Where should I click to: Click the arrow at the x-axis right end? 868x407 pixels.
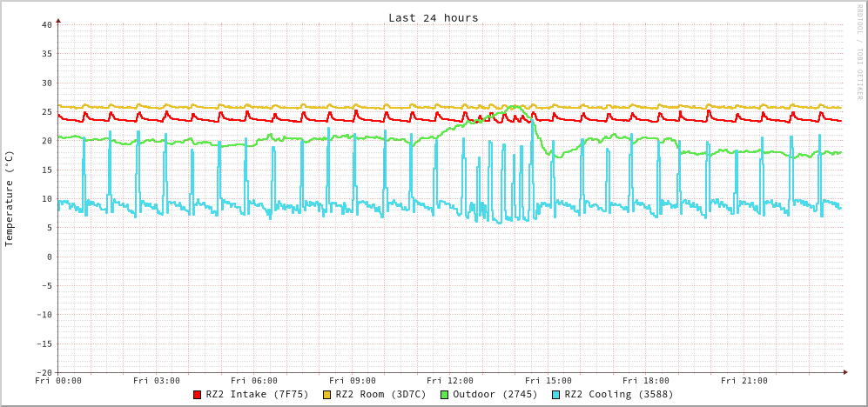tap(844, 372)
